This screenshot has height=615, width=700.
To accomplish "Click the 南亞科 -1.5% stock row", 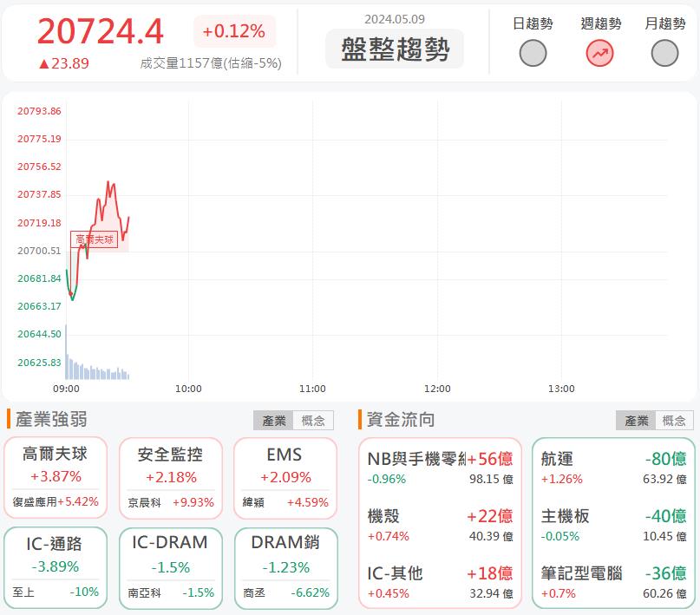I will (171, 592).
